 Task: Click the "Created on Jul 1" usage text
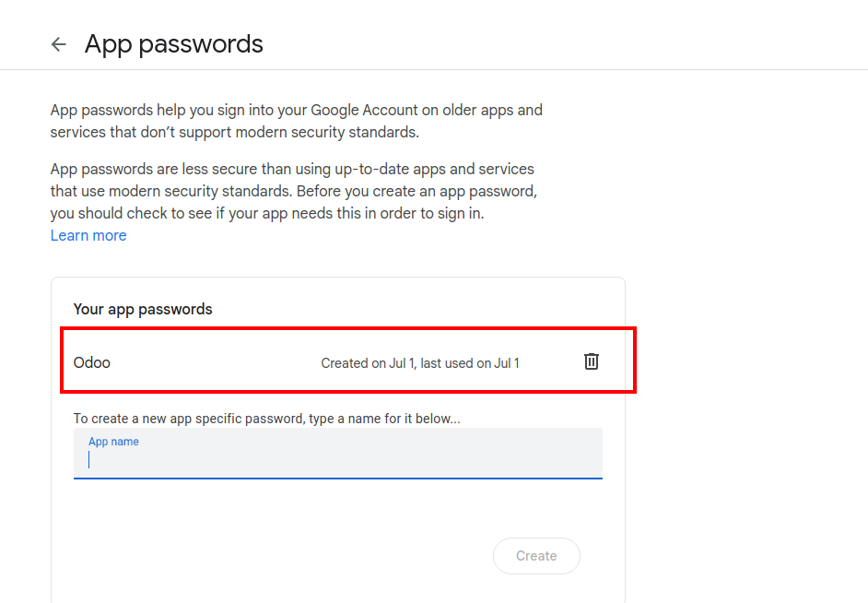[x=419, y=363]
